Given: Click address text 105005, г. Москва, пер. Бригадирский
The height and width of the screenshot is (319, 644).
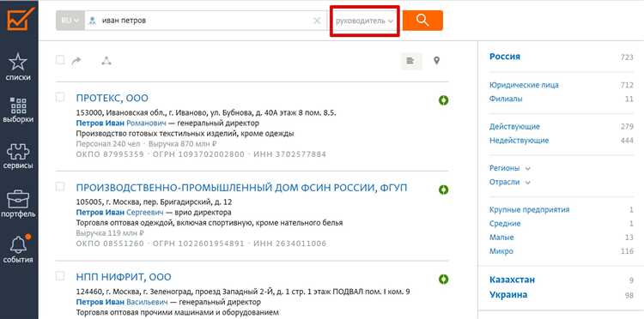Looking at the screenshot, I should pyautogui.click(x=154, y=202).
